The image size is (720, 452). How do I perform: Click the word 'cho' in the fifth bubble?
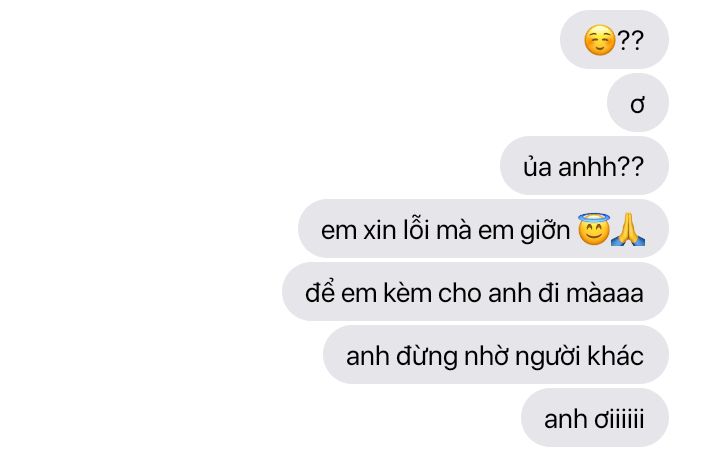[x=460, y=293]
